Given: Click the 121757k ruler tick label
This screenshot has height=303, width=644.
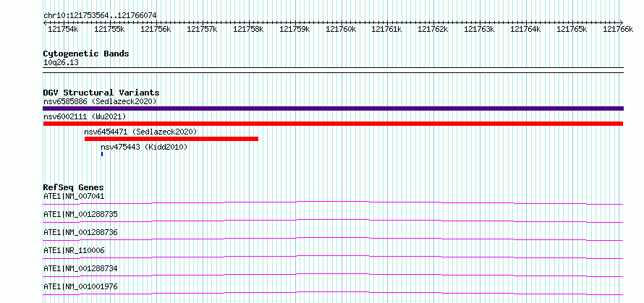Looking at the screenshot, I should click(202, 29).
